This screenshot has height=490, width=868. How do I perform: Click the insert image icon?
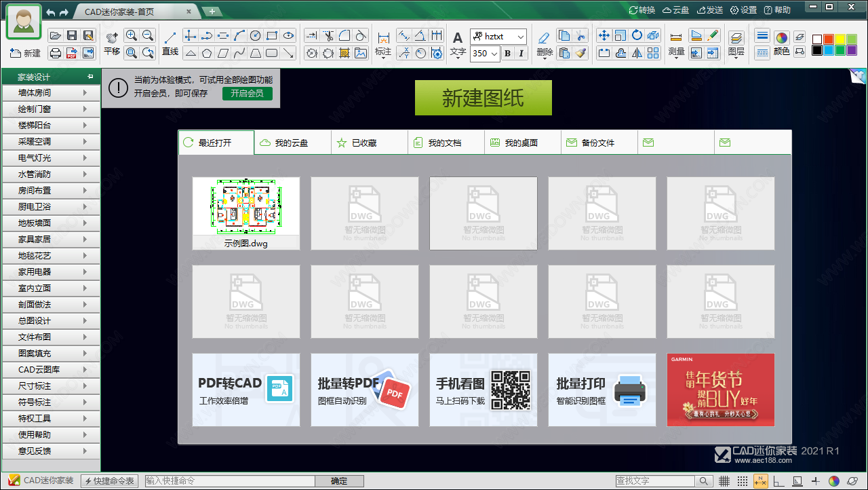point(361,53)
